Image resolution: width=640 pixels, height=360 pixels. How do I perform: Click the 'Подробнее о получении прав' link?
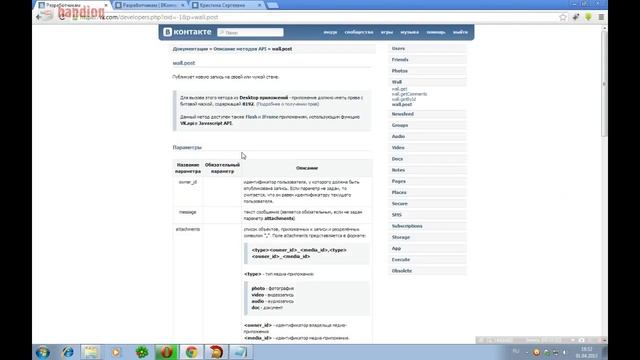288,104
